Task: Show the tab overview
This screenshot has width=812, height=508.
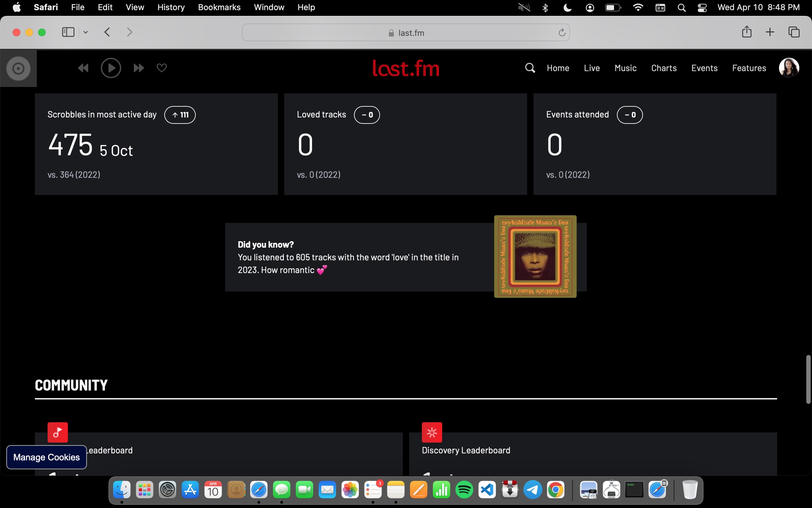Action: pyautogui.click(x=794, y=32)
